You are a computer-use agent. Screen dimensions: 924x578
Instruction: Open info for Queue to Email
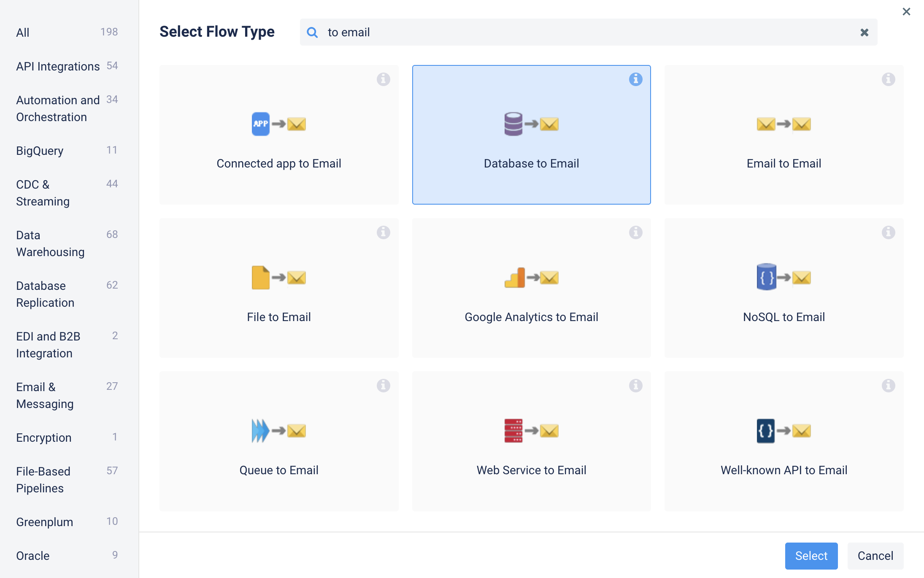(x=383, y=385)
